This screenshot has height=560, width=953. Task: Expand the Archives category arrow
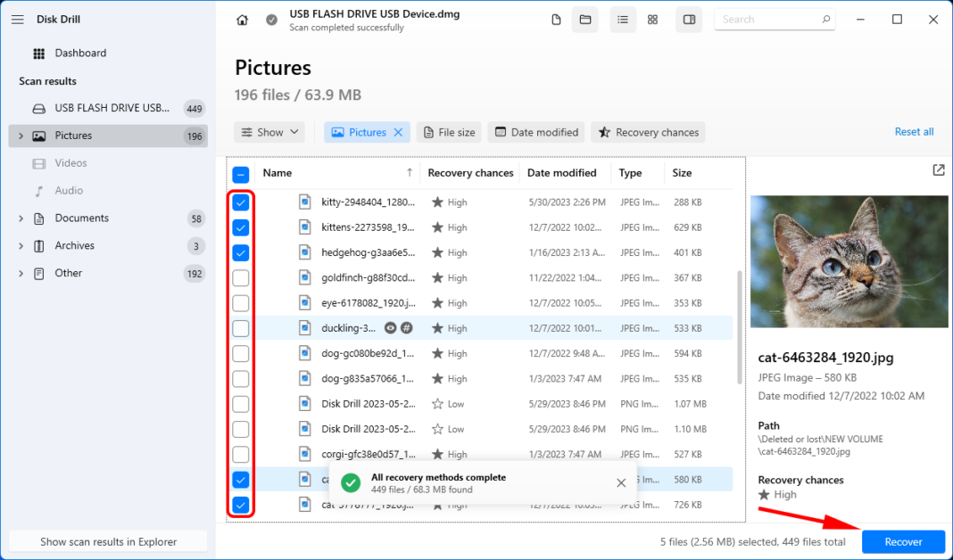click(x=21, y=246)
